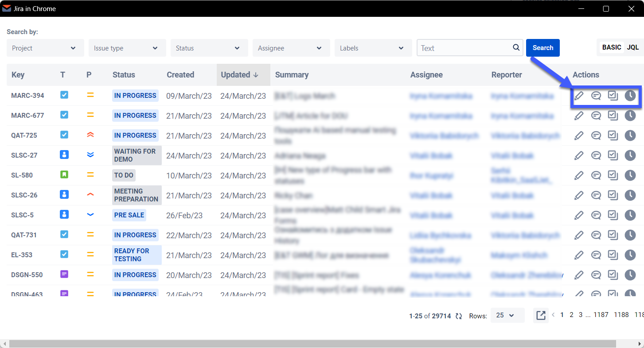Click the edit pencil icon for SL-580
The height and width of the screenshot is (348, 644).
coord(579,175)
